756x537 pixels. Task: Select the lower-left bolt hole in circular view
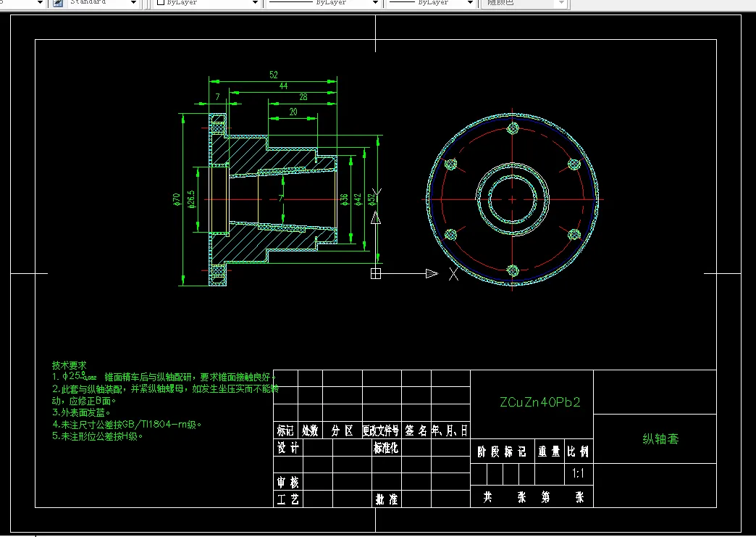coord(451,235)
